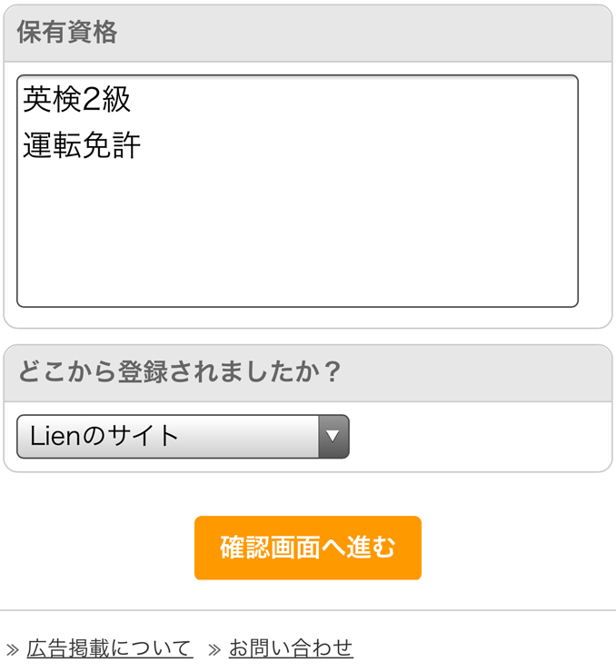Proceed with the 確認画面へ進む button
This screenshot has width=616, height=672.
point(308,548)
